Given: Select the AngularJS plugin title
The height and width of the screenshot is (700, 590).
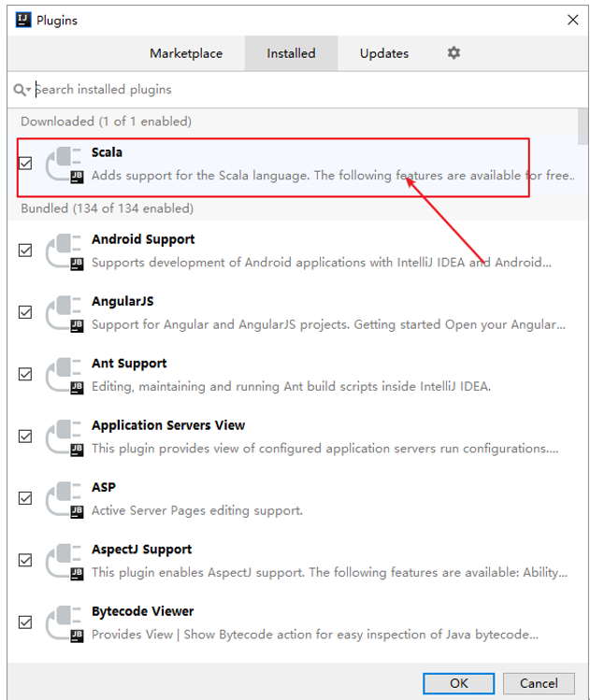Looking at the screenshot, I should 122,301.
